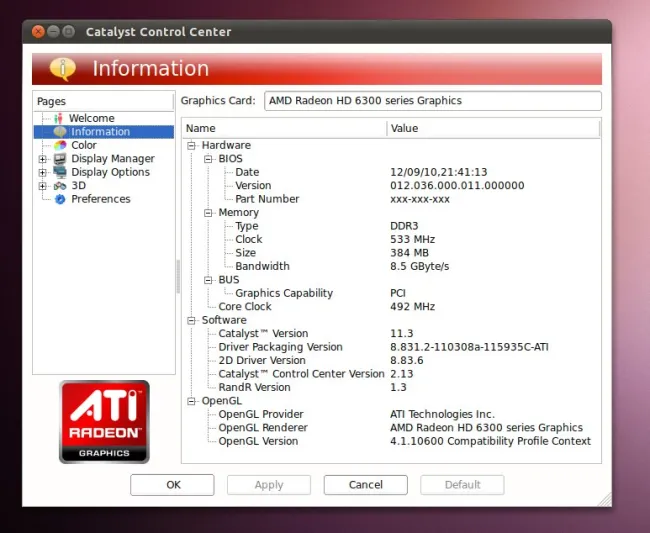Open the Preferences page

tap(101, 199)
